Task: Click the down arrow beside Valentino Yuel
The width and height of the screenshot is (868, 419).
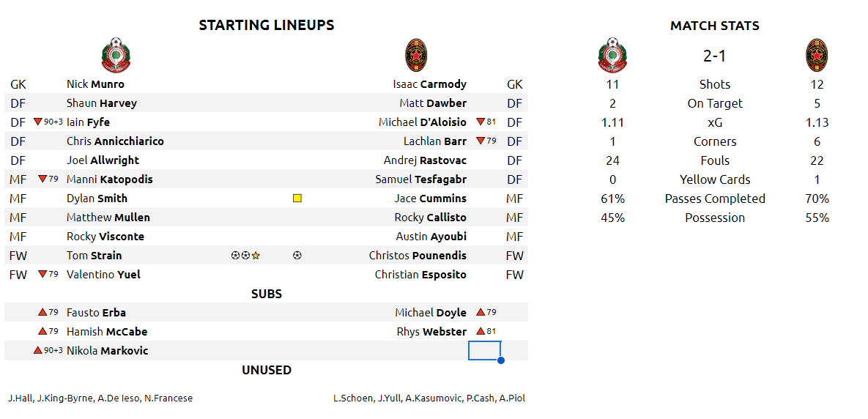Action: (x=42, y=275)
